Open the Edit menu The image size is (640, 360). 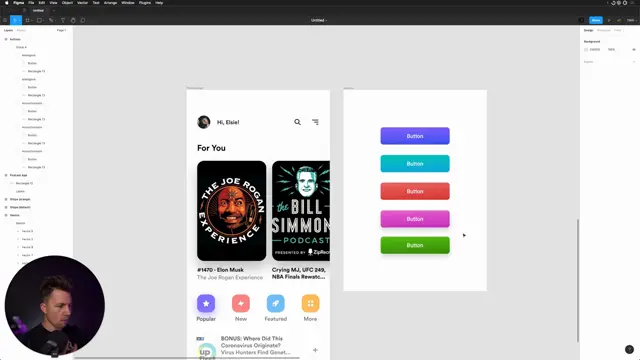[42, 3]
